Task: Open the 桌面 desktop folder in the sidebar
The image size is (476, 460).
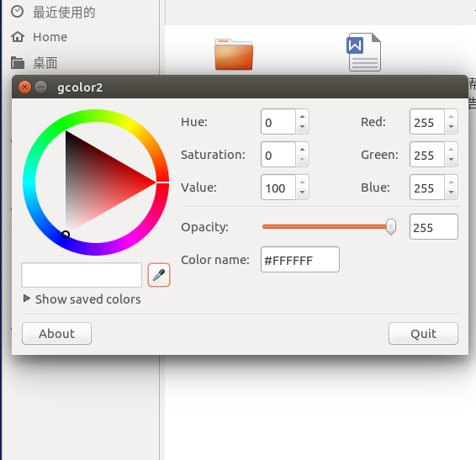Action: click(x=34, y=63)
